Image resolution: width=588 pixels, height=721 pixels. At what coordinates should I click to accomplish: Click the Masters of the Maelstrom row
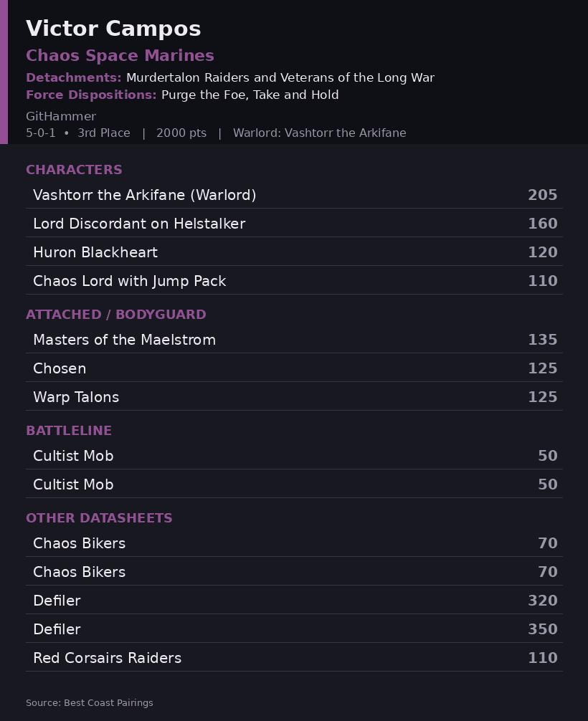point(294,339)
